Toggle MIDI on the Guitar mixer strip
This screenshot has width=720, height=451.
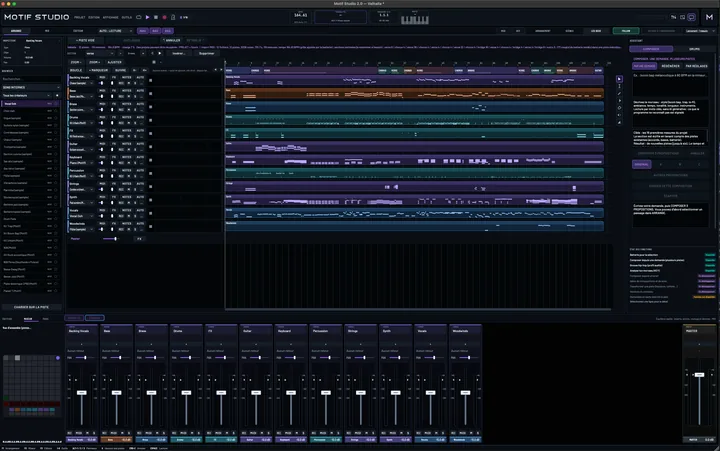coord(253,433)
